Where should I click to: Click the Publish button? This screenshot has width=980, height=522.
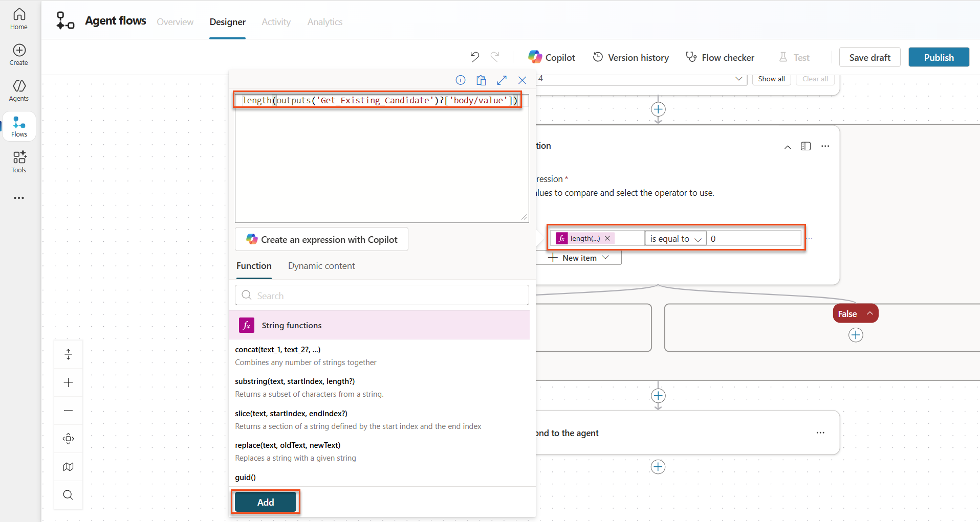pos(939,57)
